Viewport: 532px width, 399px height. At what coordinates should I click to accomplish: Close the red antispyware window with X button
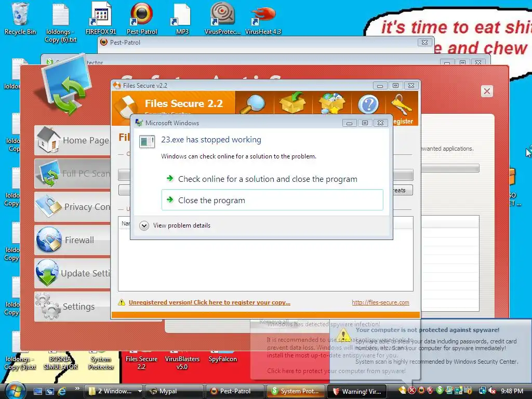click(x=487, y=91)
